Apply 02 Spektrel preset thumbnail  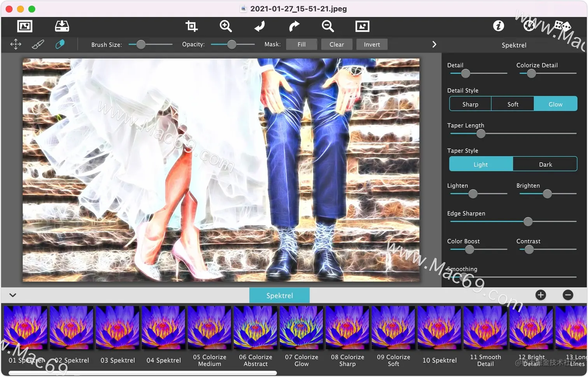(72, 328)
